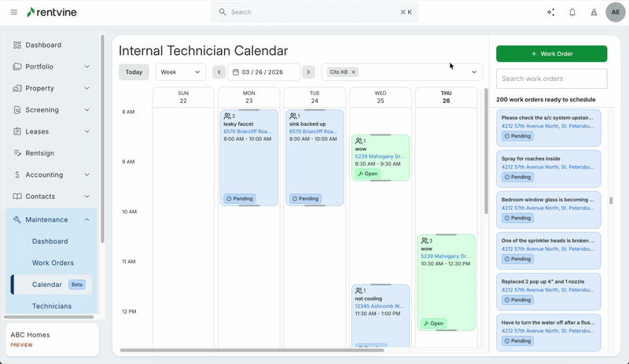Viewport: 629px width, 364px height.
Task: Expand the technician filter dropdown
Action: pos(474,72)
